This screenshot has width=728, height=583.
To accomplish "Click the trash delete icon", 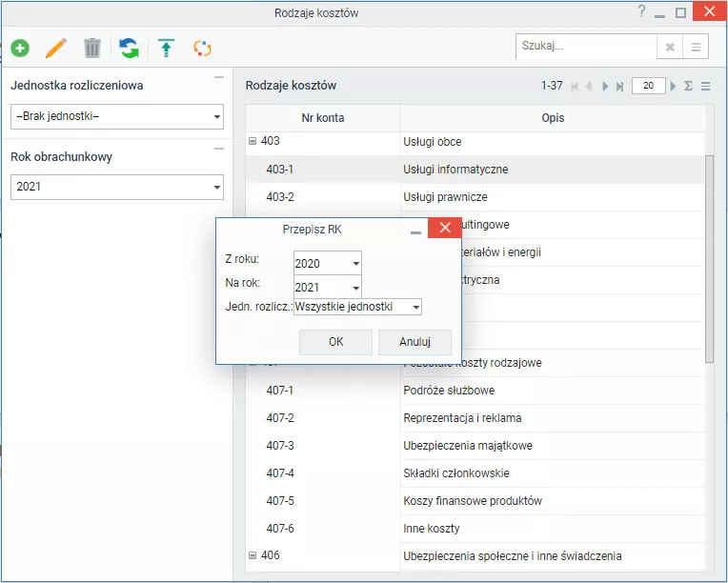I will (x=92, y=48).
